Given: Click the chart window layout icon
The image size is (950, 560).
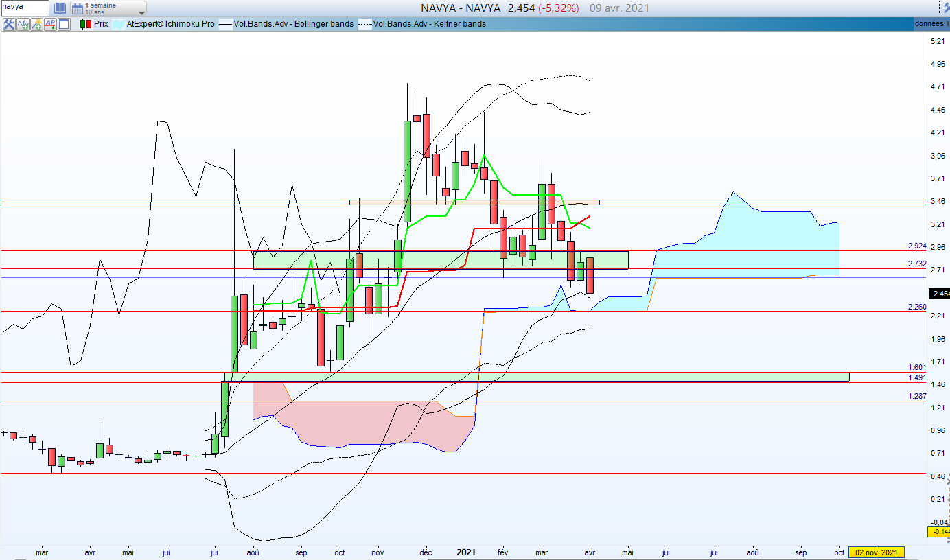Looking at the screenshot, I should point(64,24).
